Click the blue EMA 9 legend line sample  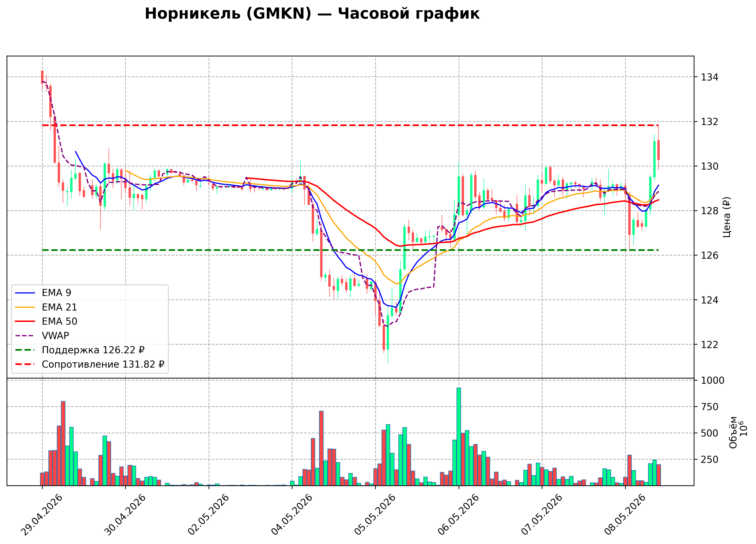click(x=25, y=293)
